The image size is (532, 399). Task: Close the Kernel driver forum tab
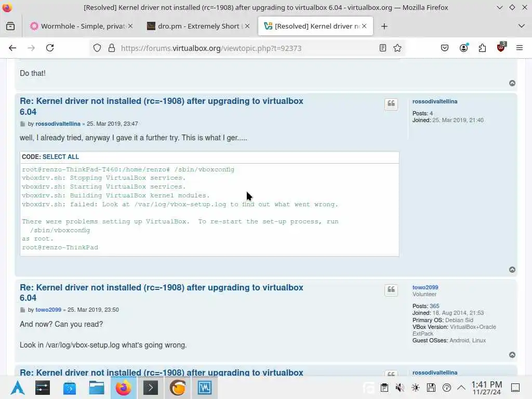pos(364,26)
